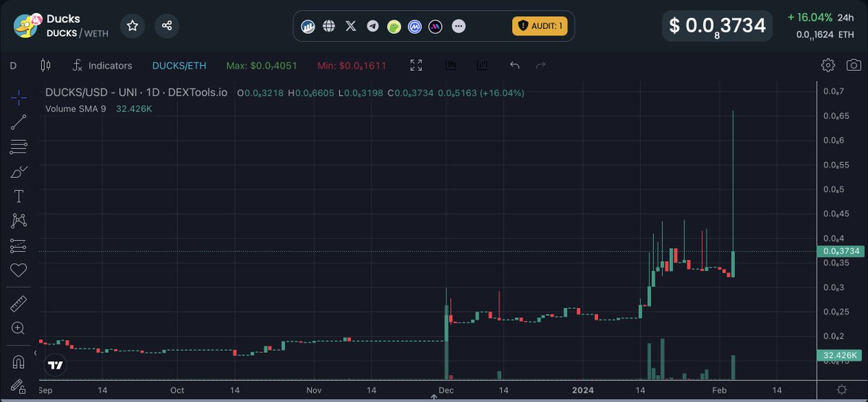The width and height of the screenshot is (868, 402).
Task: Click the Max: $0.0₇4051 label
Action: 262,66
